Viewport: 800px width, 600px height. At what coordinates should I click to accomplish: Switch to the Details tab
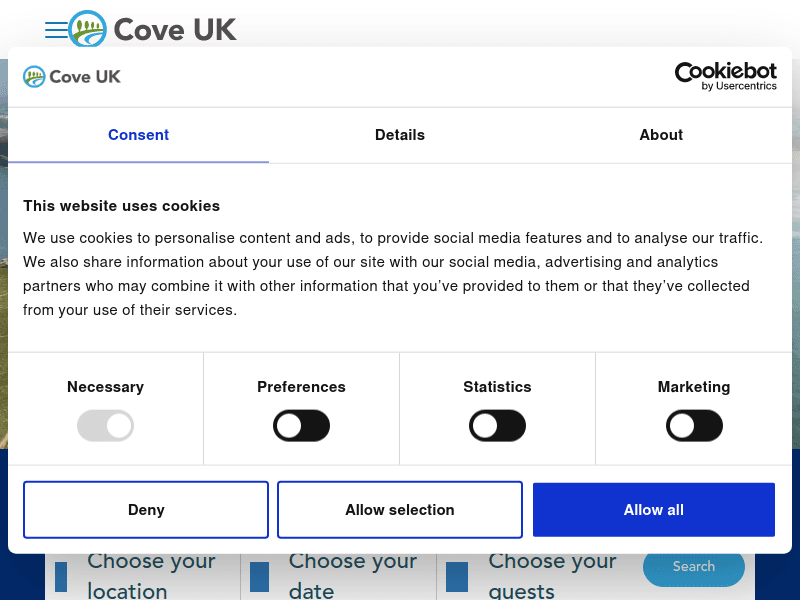click(x=400, y=134)
